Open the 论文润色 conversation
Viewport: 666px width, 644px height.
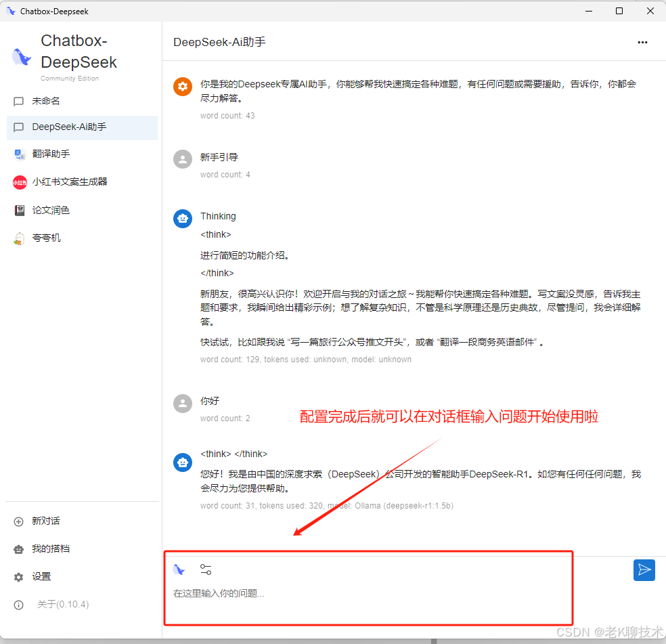point(82,211)
